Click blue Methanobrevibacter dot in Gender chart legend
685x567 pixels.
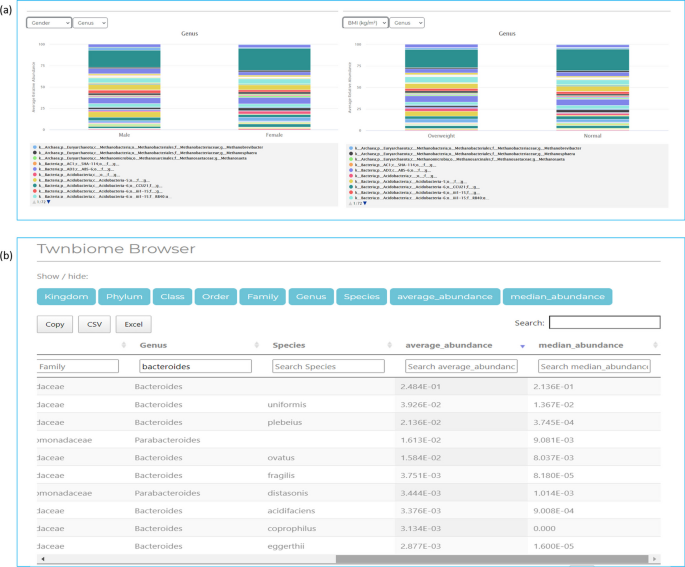35,147
